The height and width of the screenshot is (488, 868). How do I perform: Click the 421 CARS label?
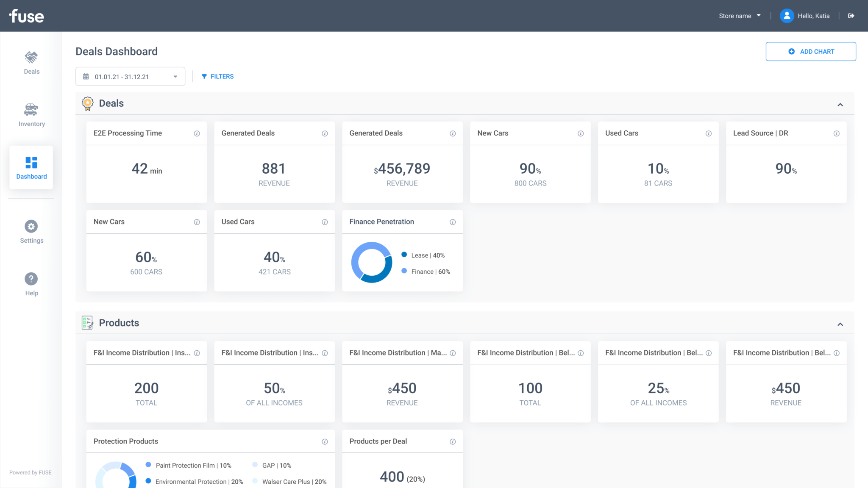(x=275, y=272)
